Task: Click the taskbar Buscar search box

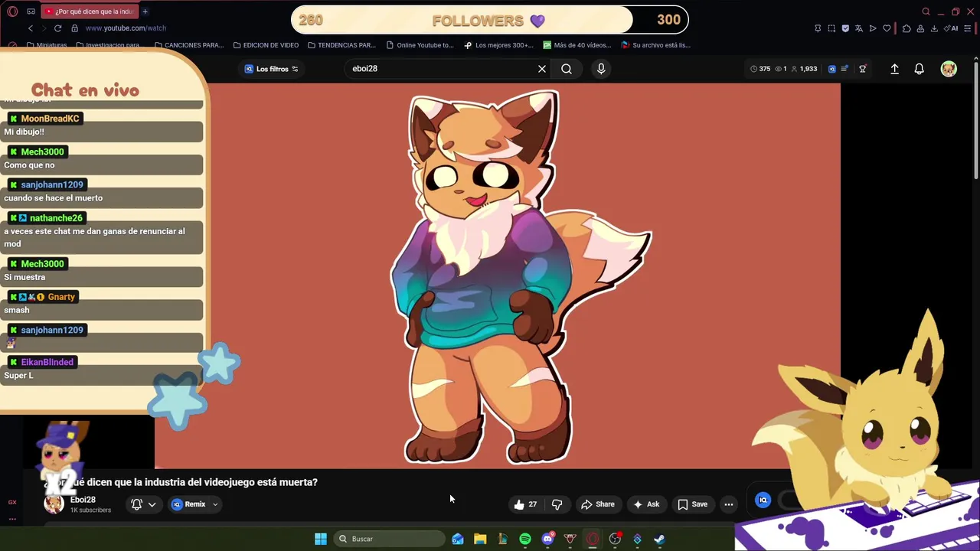Action: 389,539
